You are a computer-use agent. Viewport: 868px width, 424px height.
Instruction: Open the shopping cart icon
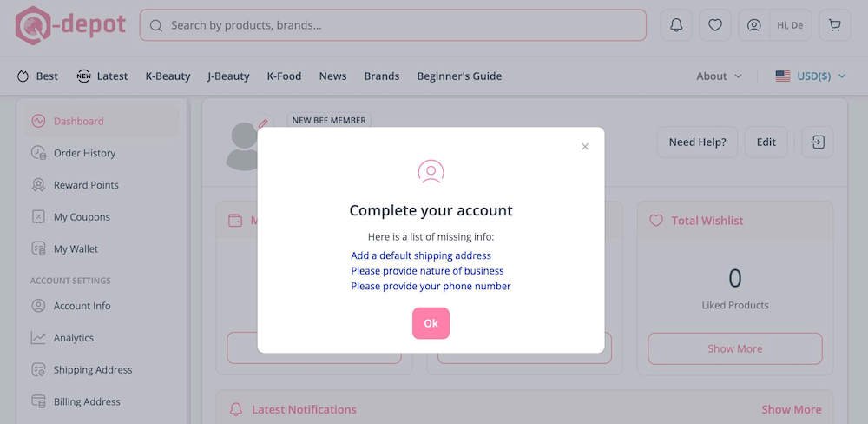835,25
